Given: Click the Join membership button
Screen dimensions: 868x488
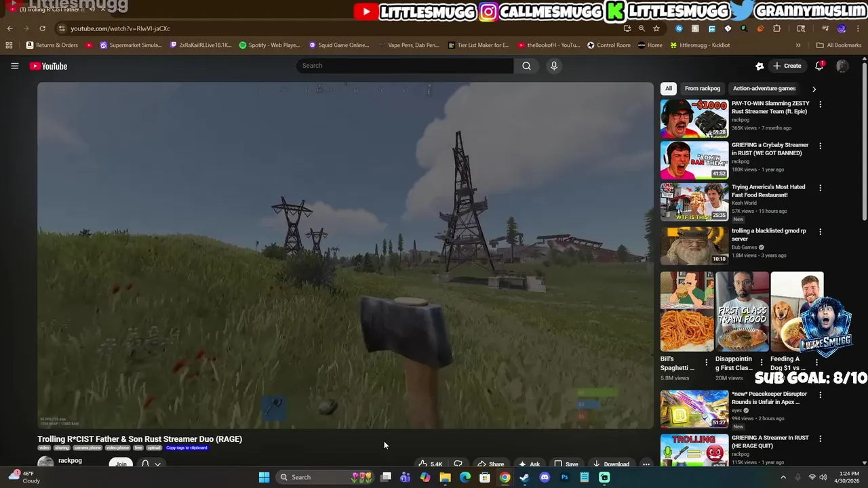Looking at the screenshot, I should [121, 464].
